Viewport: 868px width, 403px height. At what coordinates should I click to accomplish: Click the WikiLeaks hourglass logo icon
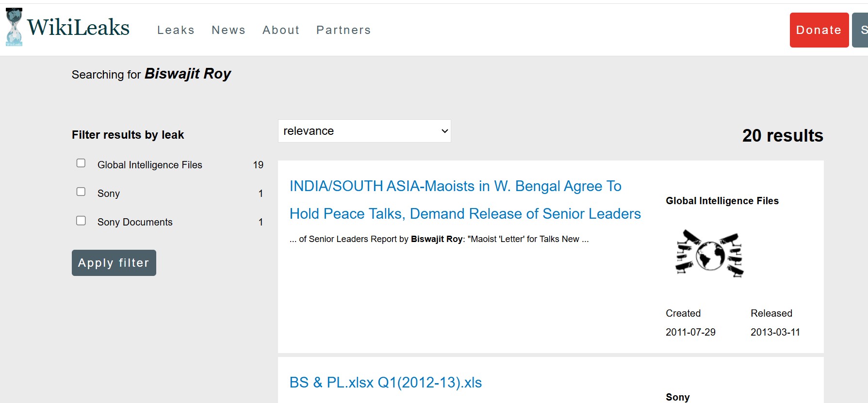pyautogui.click(x=14, y=27)
